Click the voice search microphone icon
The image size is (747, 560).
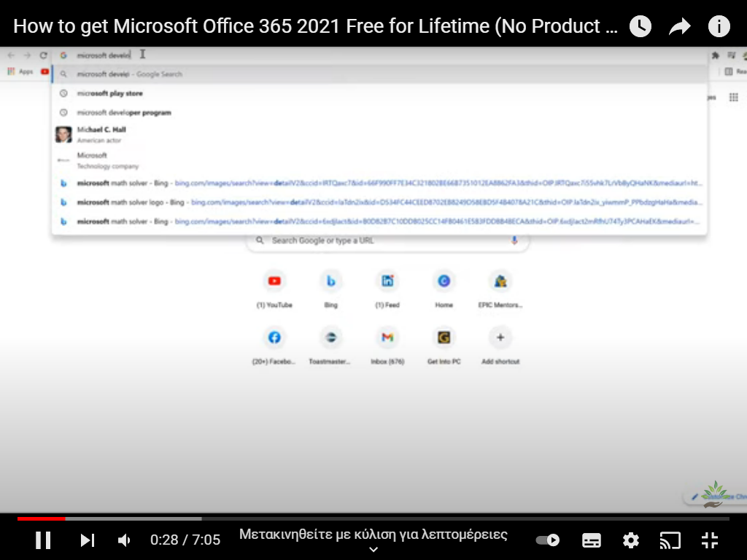click(x=514, y=241)
